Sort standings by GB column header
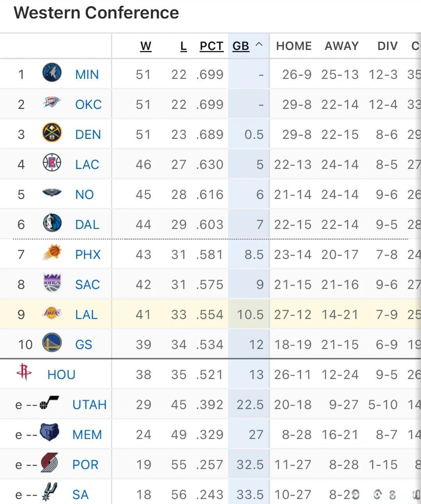 241,46
